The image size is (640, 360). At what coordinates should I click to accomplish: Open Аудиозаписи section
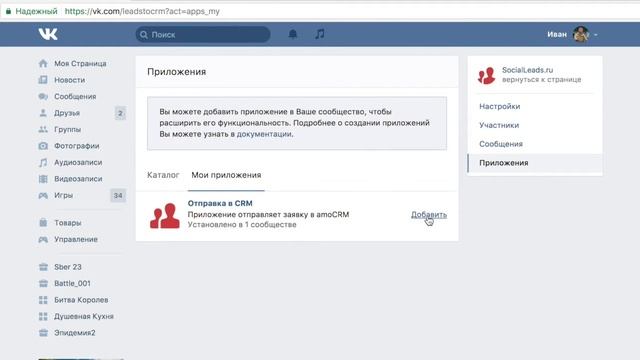click(78, 162)
